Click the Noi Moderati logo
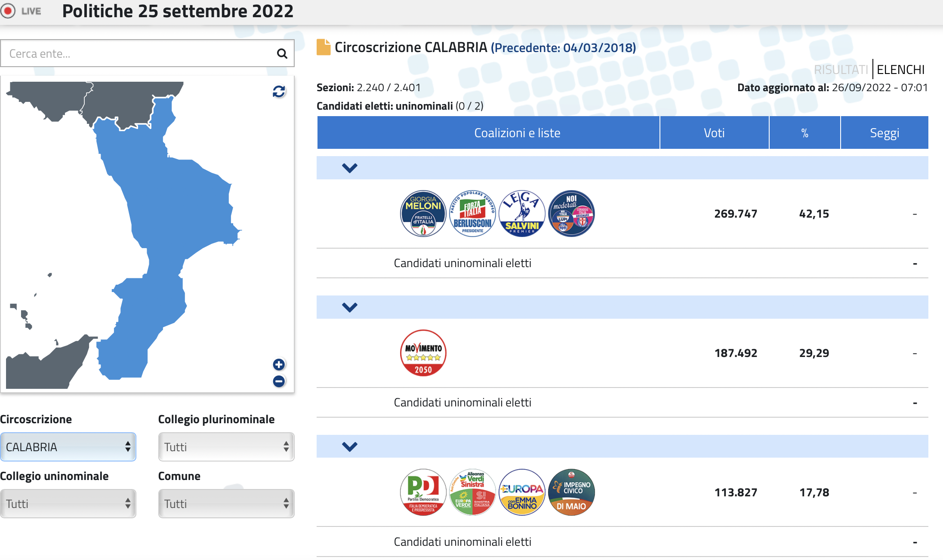Viewport: 943px width, 560px height. (x=571, y=214)
